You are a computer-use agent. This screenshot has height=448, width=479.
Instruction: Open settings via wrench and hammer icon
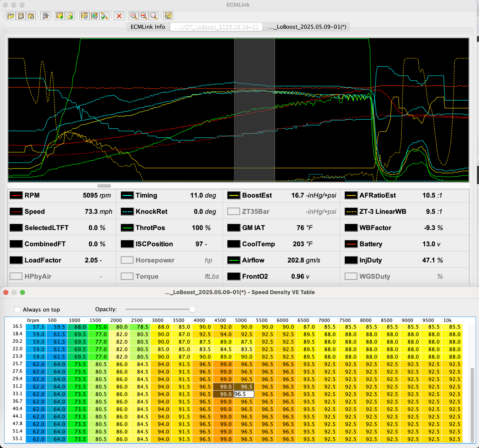tap(45, 16)
